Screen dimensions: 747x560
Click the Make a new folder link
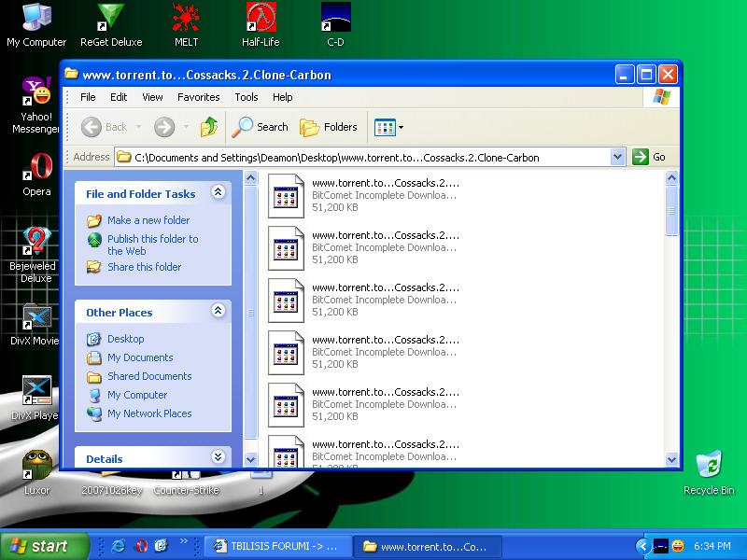pyautogui.click(x=148, y=220)
